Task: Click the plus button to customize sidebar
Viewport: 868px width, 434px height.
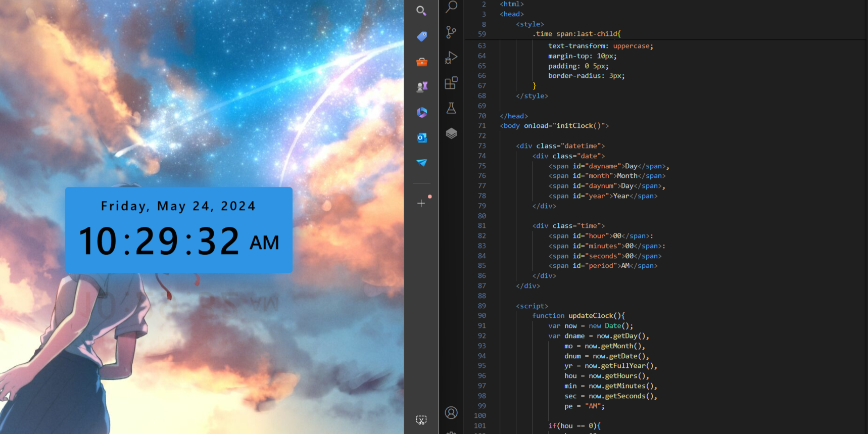Action: [421, 203]
